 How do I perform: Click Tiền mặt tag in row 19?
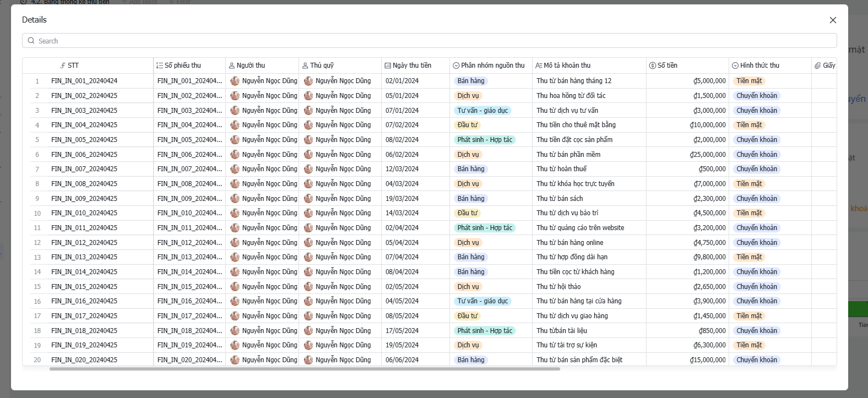749,345
